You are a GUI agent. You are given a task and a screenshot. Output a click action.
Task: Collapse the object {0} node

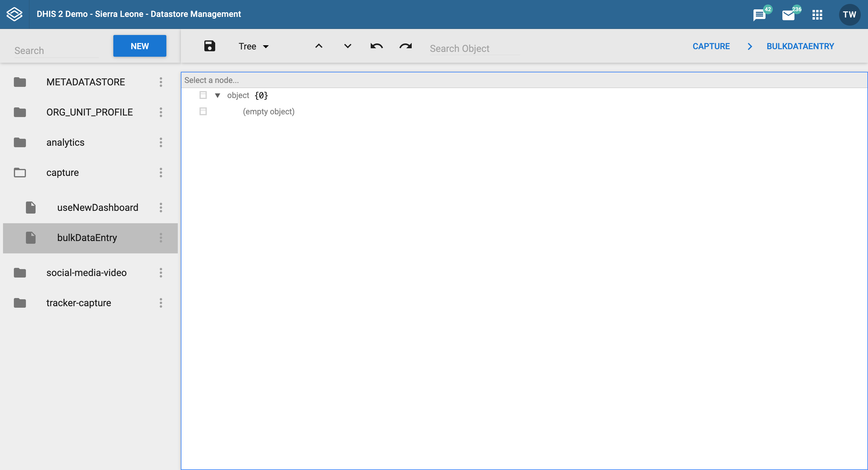pos(218,95)
